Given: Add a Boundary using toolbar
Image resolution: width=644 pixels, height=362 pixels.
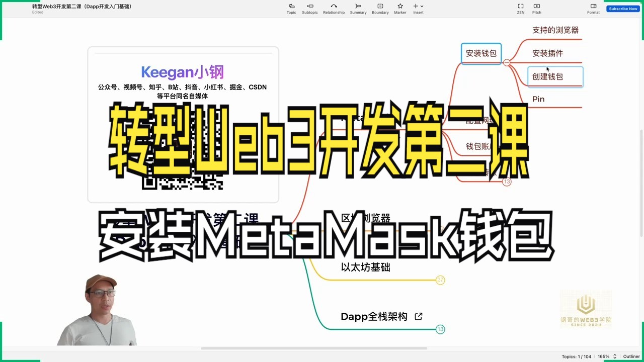Looking at the screenshot, I should click(x=380, y=9).
